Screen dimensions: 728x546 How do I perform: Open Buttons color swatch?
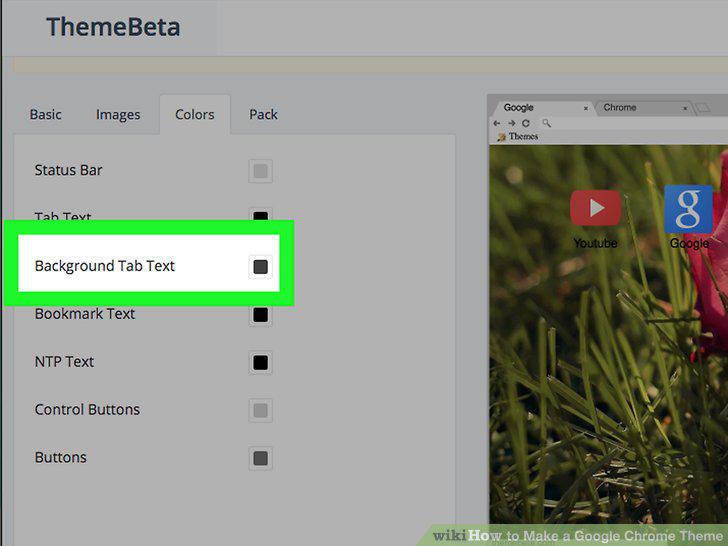pos(260,458)
